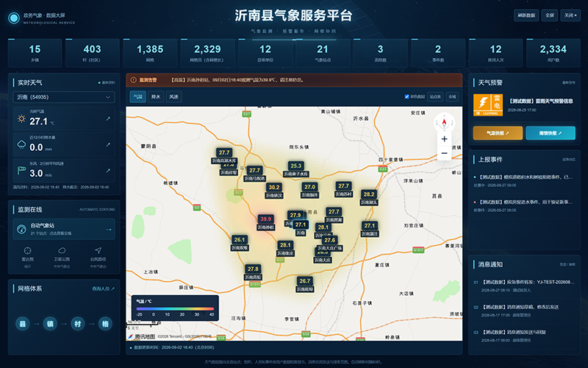This screenshot has width=588, height=368.
Task: Open message 02 dated 2026-08-17 17:05
Action: point(524,311)
